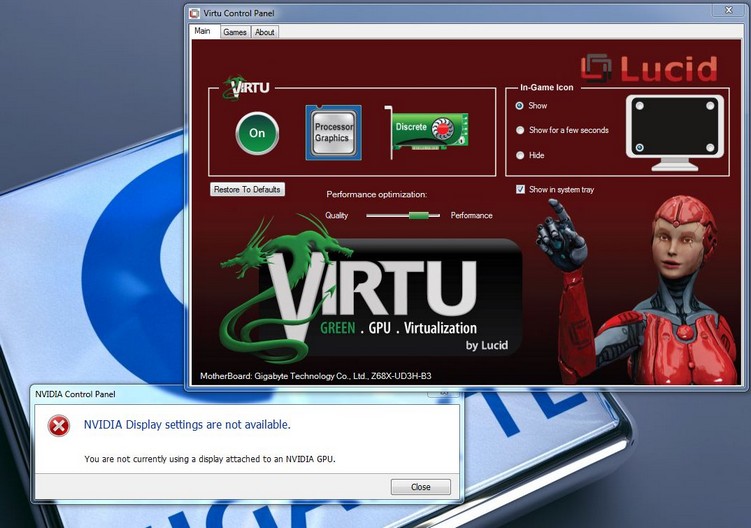Screen dimensions: 751x528
Task: Toggle Show in system tray checkbox
Action: tap(521, 189)
